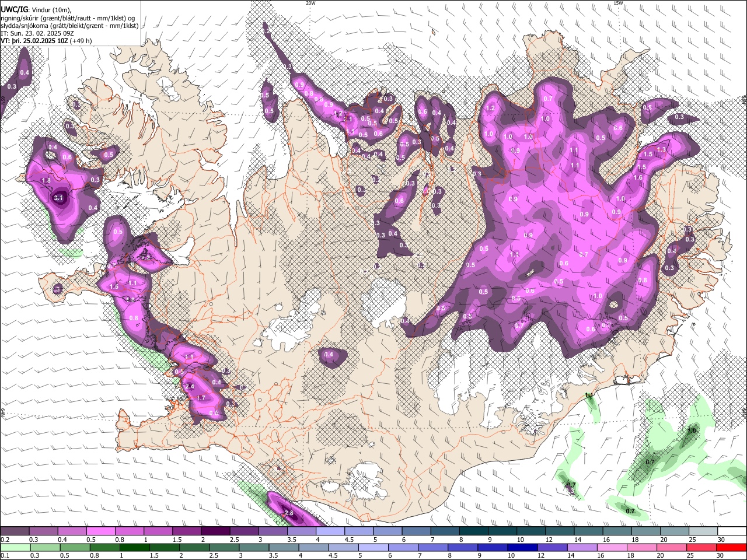This screenshot has height=560, width=747.
Task: Click the 'IT: Sun. 23. 02. 2025 09Z' line
Action: click(x=36, y=33)
